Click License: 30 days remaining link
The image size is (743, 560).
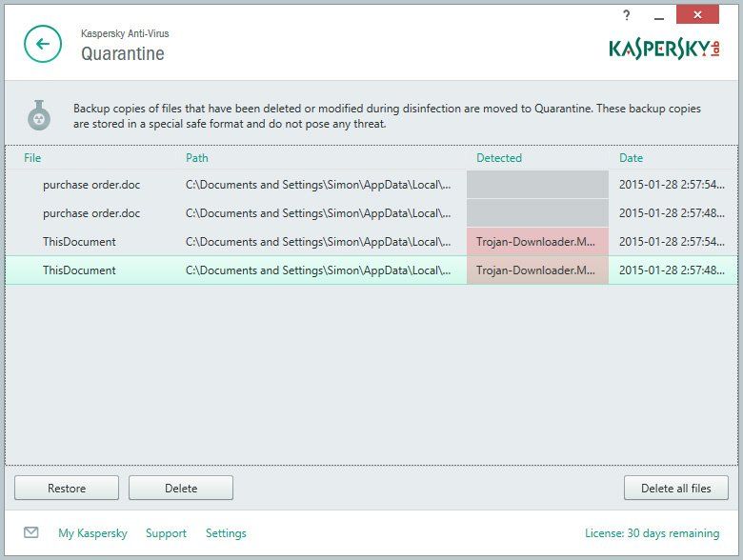coord(652,533)
